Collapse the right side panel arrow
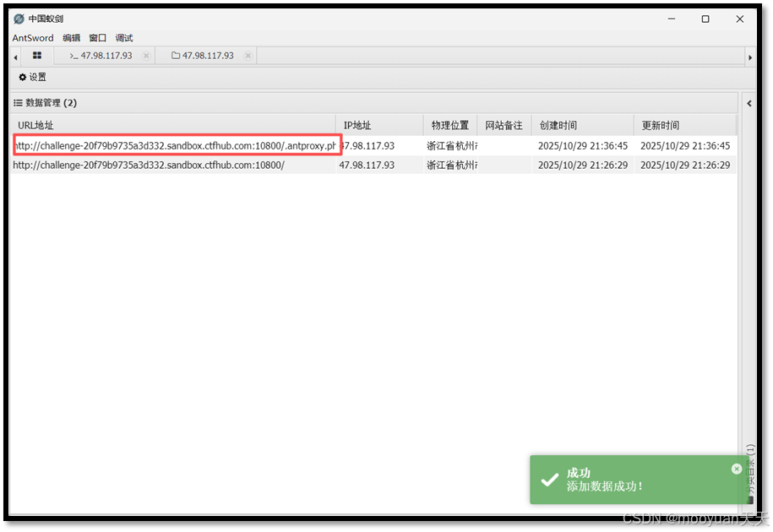 coord(749,103)
